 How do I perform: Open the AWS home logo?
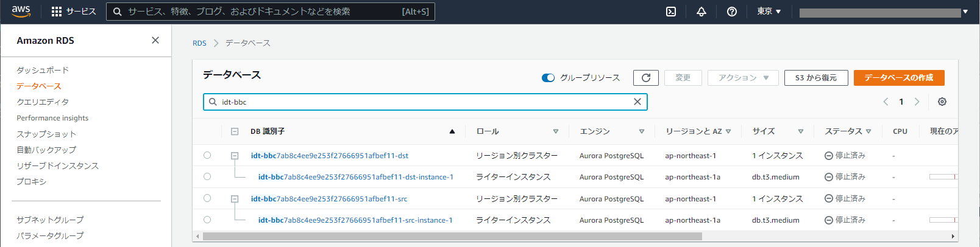point(21,12)
